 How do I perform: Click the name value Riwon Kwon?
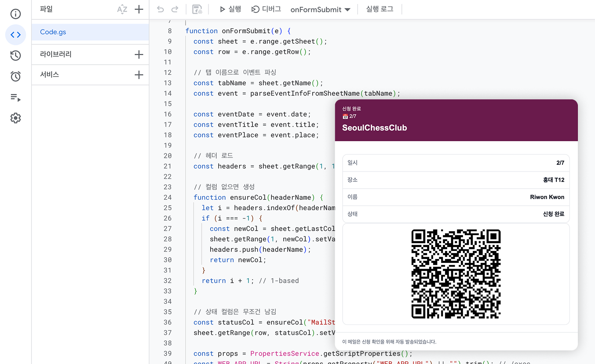pyautogui.click(x=547, y=197)
